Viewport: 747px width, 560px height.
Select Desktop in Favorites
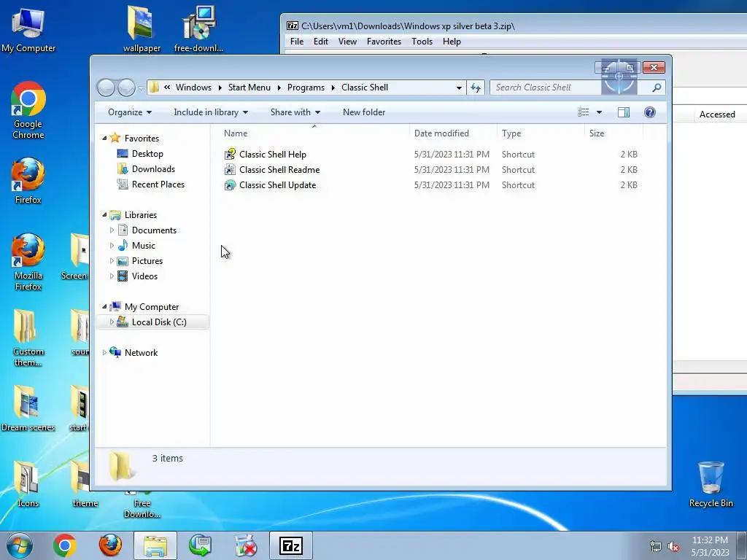147,154
